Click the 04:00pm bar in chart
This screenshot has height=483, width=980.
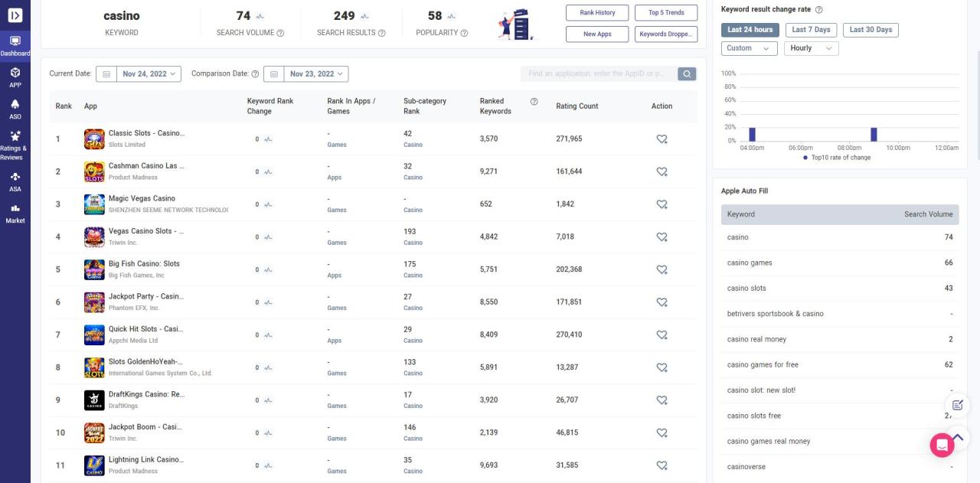(x=752, y=135)
